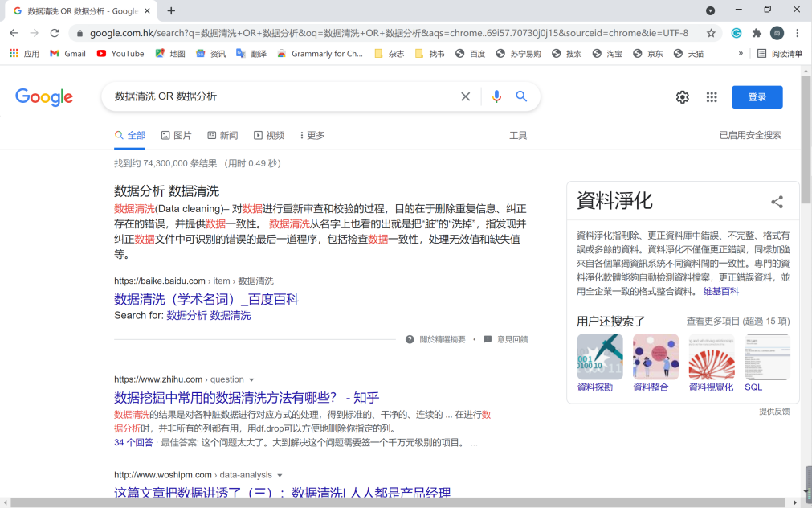
Task: Show more bookmarks with the double chevron
Action: pyautogui.click(x=741, y=53)
